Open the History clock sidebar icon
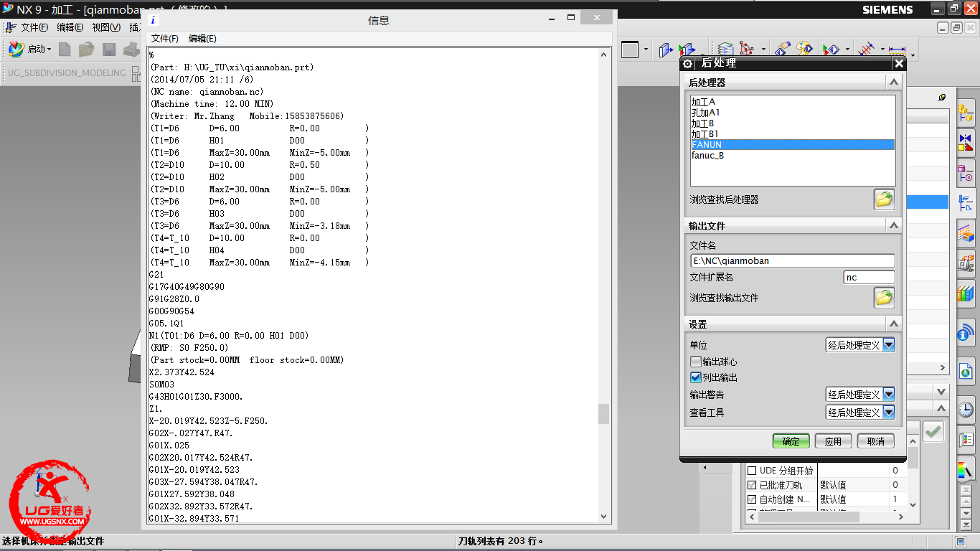The image size is (980, 551). [x=966, y=409]
